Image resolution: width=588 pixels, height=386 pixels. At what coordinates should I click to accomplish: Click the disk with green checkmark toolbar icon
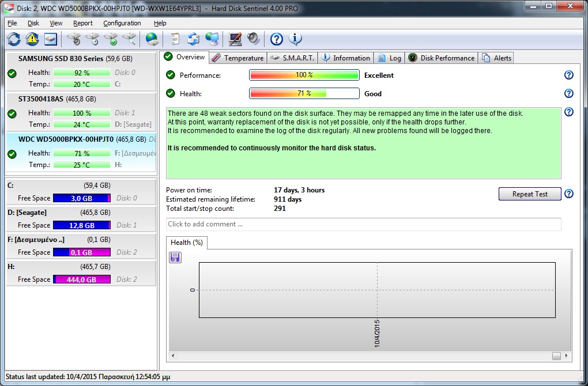click(111, 39)
